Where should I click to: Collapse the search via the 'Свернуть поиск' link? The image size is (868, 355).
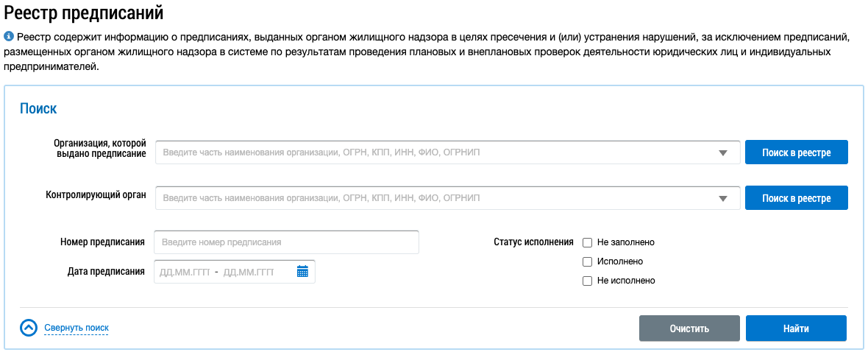[77, 328]
